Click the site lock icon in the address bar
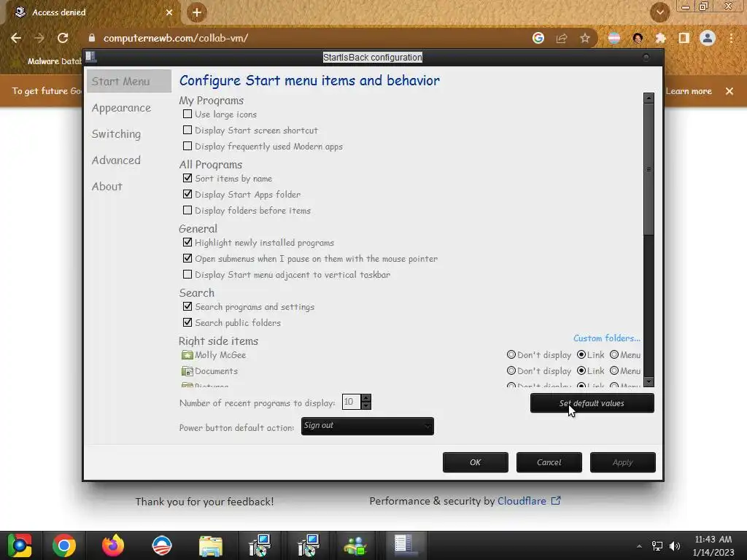The image size is (747, 560). (92, 38)
